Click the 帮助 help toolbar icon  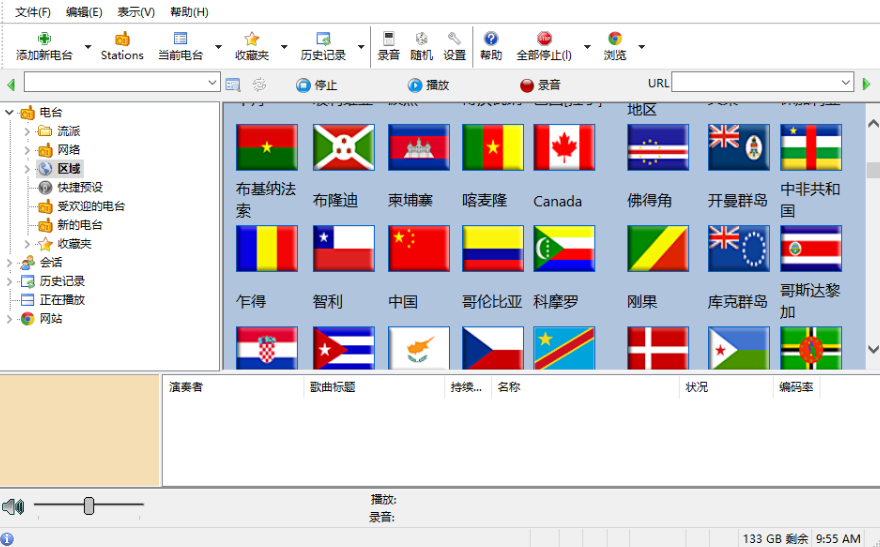coord(491,39)
